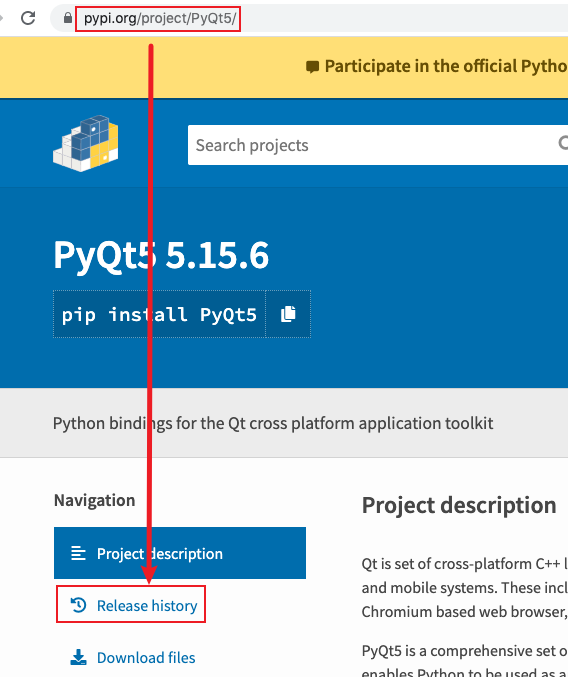Open the Project description navigation tab
Viewport: 568px width, 677px height.
(x=180, y=553)
